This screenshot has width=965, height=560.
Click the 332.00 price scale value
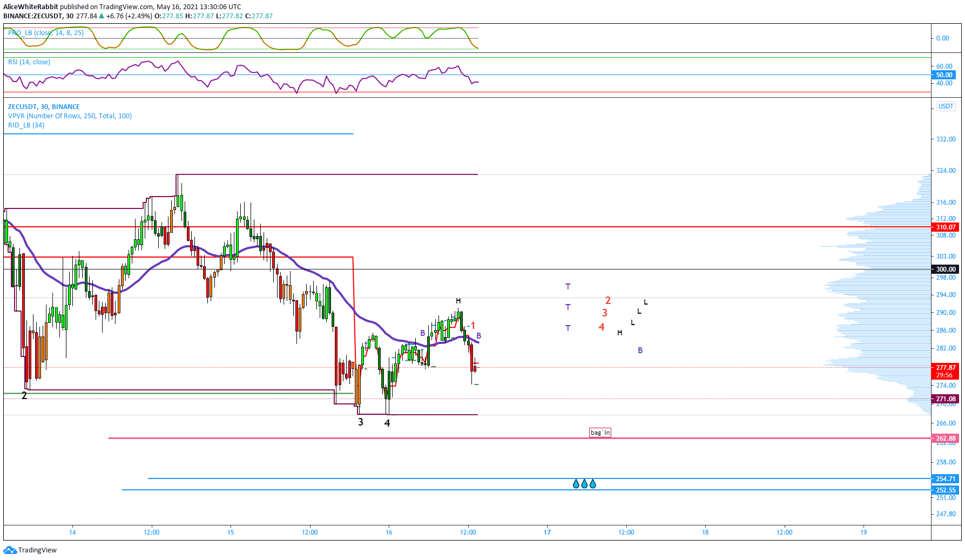(x=946, y=139)
